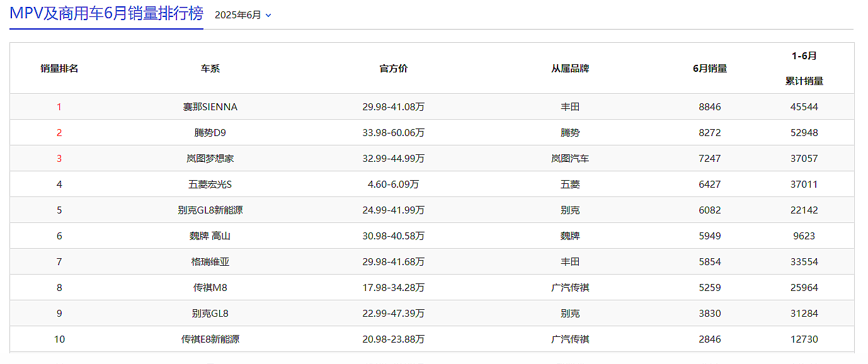Open the 赛那SIENNA car series link
This screenshot has height=364, width=868.
point(210,107)
